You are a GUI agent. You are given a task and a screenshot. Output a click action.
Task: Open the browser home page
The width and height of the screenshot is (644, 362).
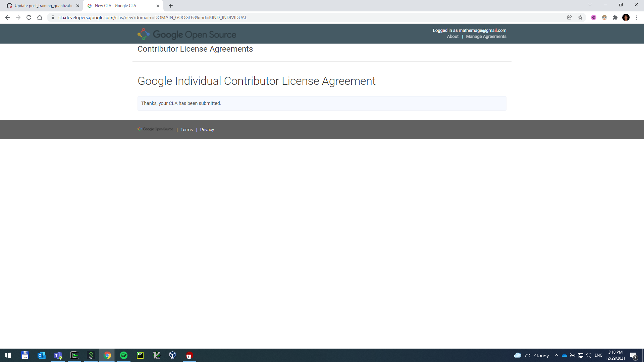[40, 17]
